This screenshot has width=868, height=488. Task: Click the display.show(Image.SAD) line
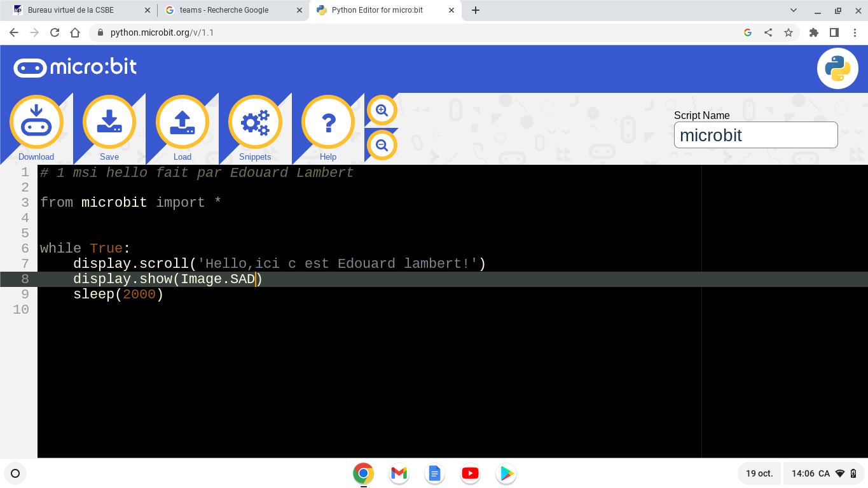tap(168, 279)
